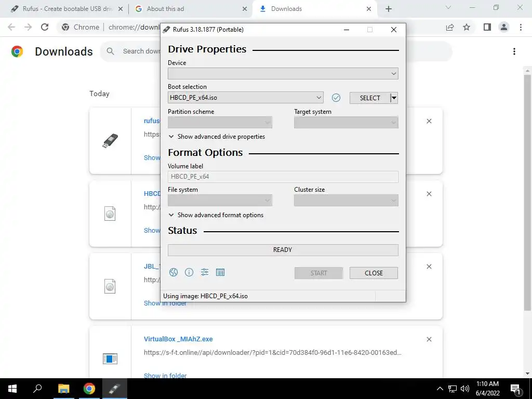
Task: Open Windows Start menu
Action: pyautogui.click(x=12, y=389)
